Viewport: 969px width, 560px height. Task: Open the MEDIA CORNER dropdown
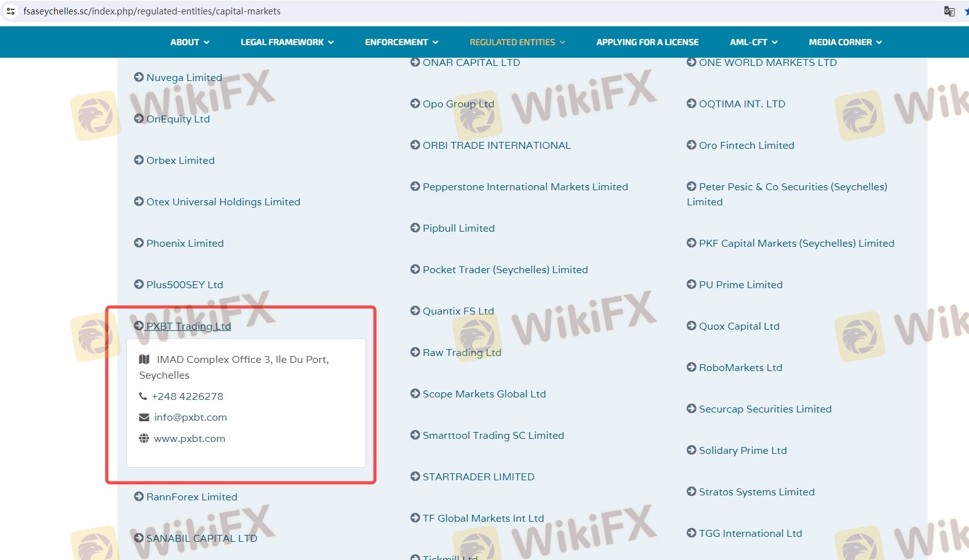845,42
